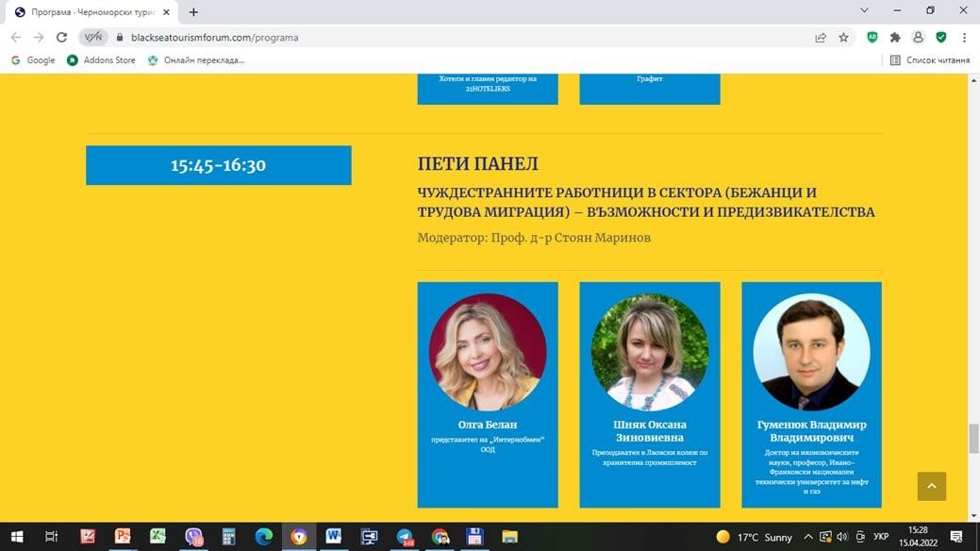The width and height of the screenshot is (980, 551).
Task: Open the green shield extension icon
Action: click(x=941, y=38)
